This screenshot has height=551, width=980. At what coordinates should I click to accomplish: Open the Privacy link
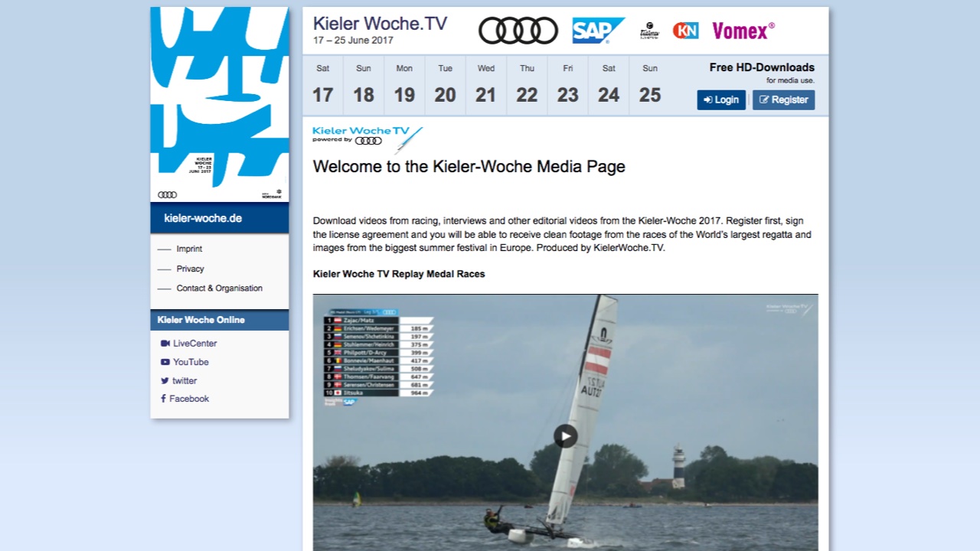190,269
